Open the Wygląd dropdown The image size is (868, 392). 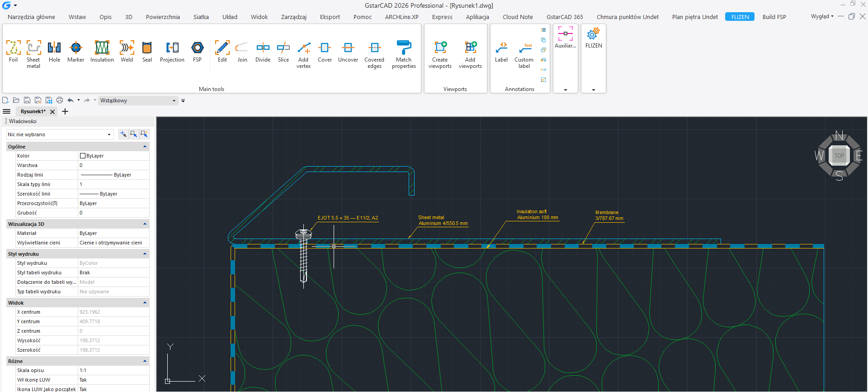[x=822, y=16]
